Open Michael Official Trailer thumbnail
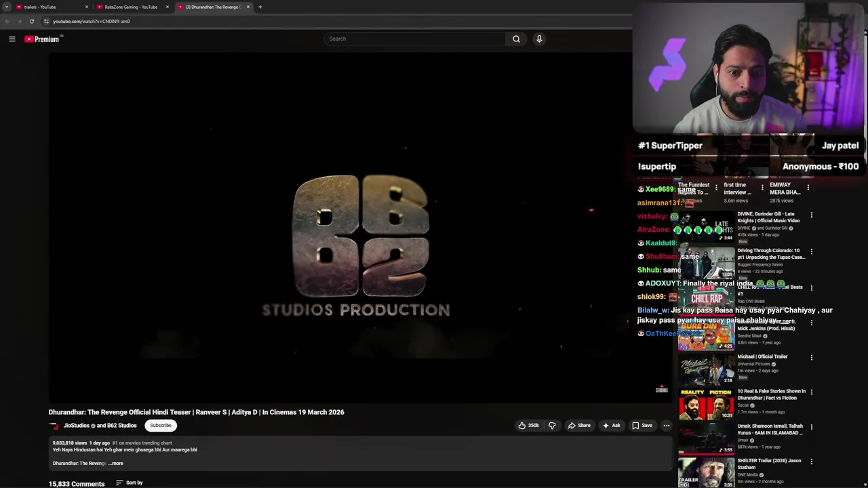The width and height of the screenshot is (868, 488). pyautogui.click(x=706, y=369)
